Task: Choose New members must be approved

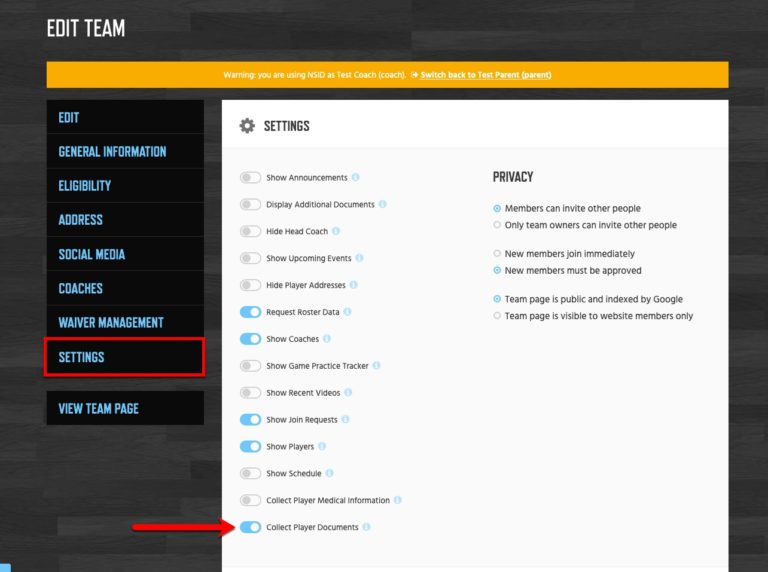Action: (497, 270)
